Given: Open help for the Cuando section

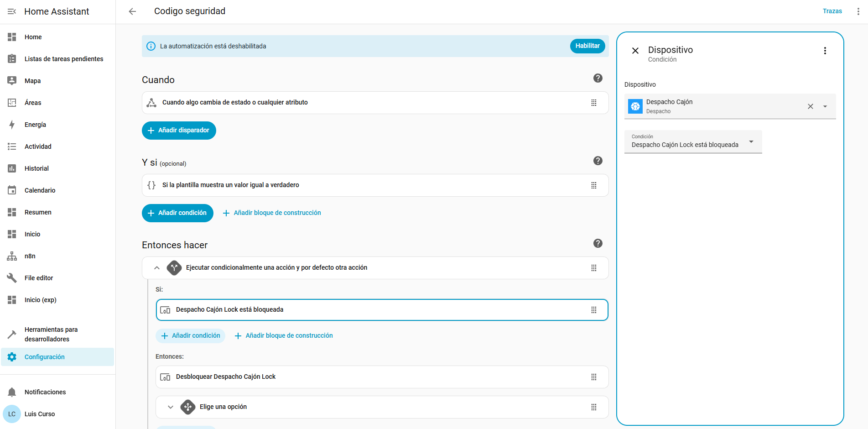Looking at the screenshot, I should [x=598, y=78].
